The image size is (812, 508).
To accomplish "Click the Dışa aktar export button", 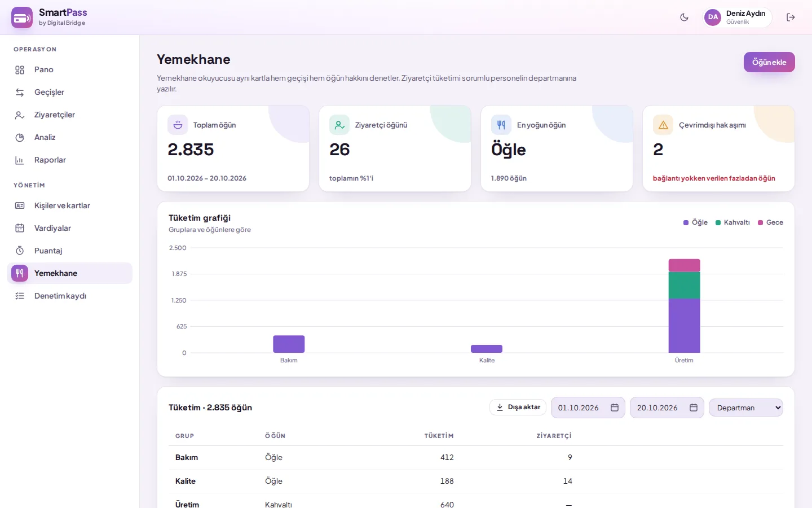I will click(518, 408).
